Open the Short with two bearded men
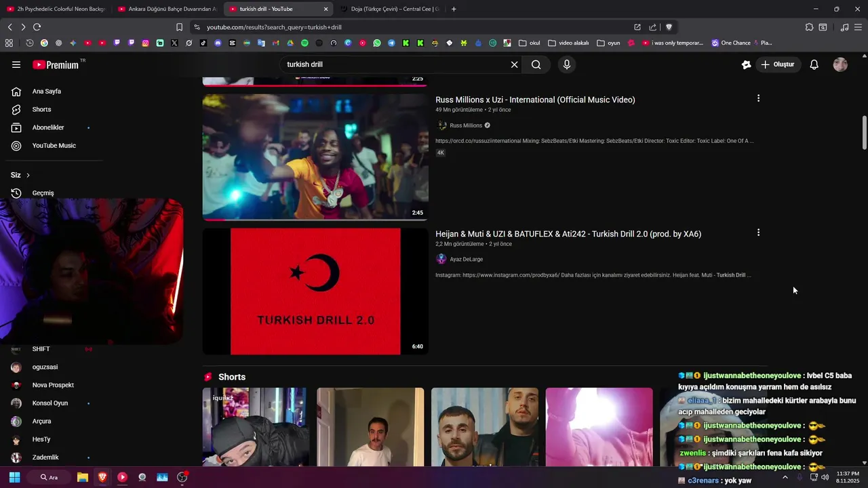Image resolution: width=868 pixels, height=488 pixels. pos(485,427)
